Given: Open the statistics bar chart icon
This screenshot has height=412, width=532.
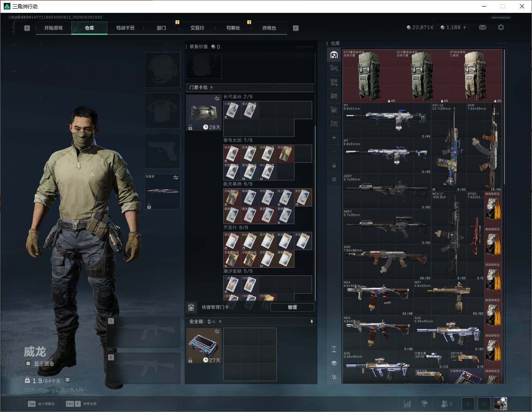Looking at the screenshot, I should (408, 404).
